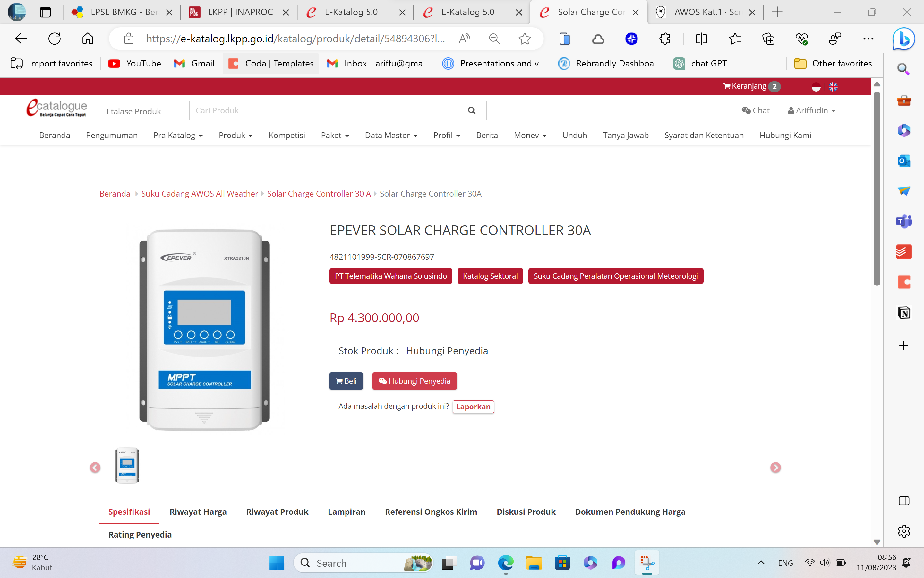Show hidden system tray icons chevron
The height and width of the screenshot is (578, 924).
[x=761, y=563]
